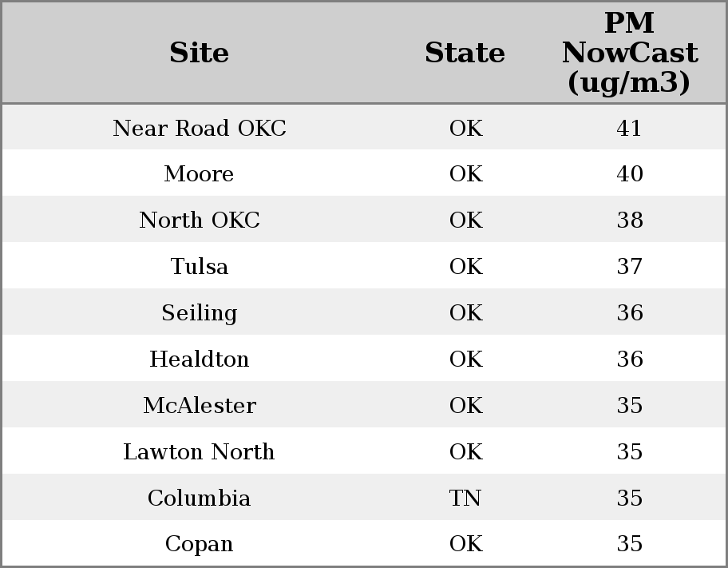Click the PM NowCast column header
This screenshot has width=728, height=568.
629,53
